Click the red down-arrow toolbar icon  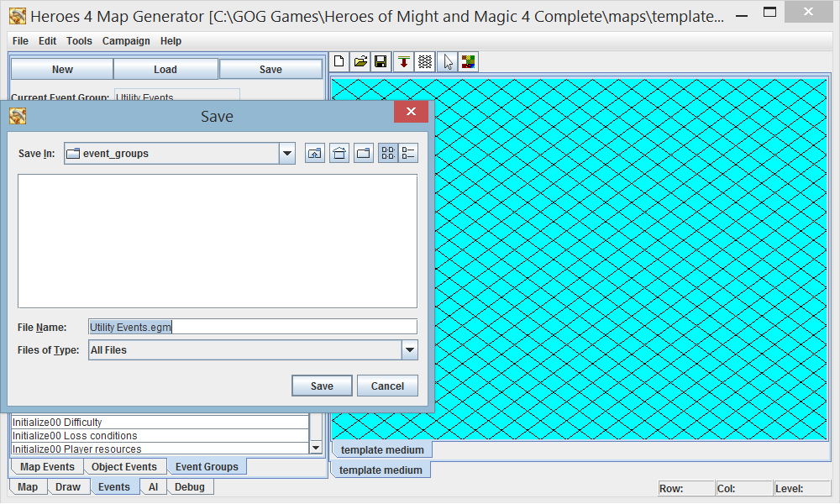coord(404,61)
